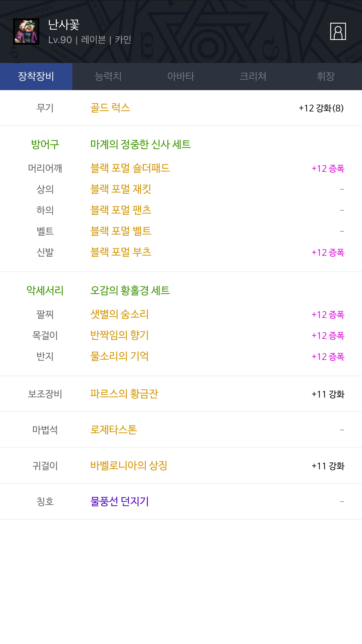Tap the 블랙 포멀 팬츠 item
Screen dimensions: 362x644
(x=121, y=210)
